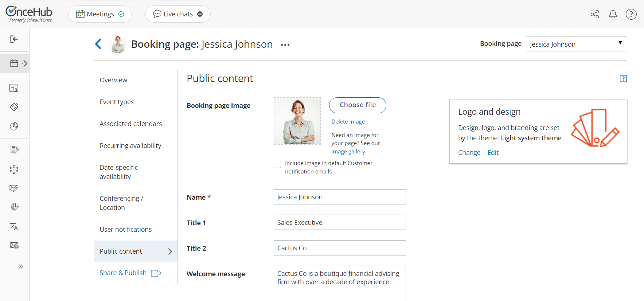Click the Choose file button
This screenshot has height=301, width=644.
357,105
